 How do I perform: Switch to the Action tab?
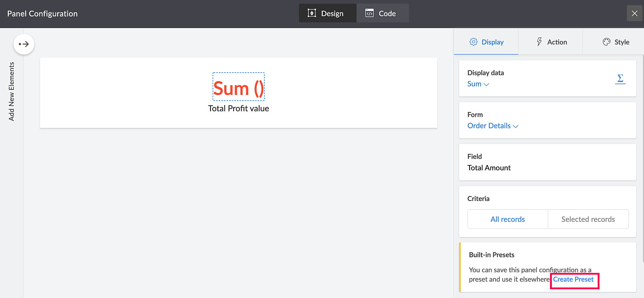551,42
